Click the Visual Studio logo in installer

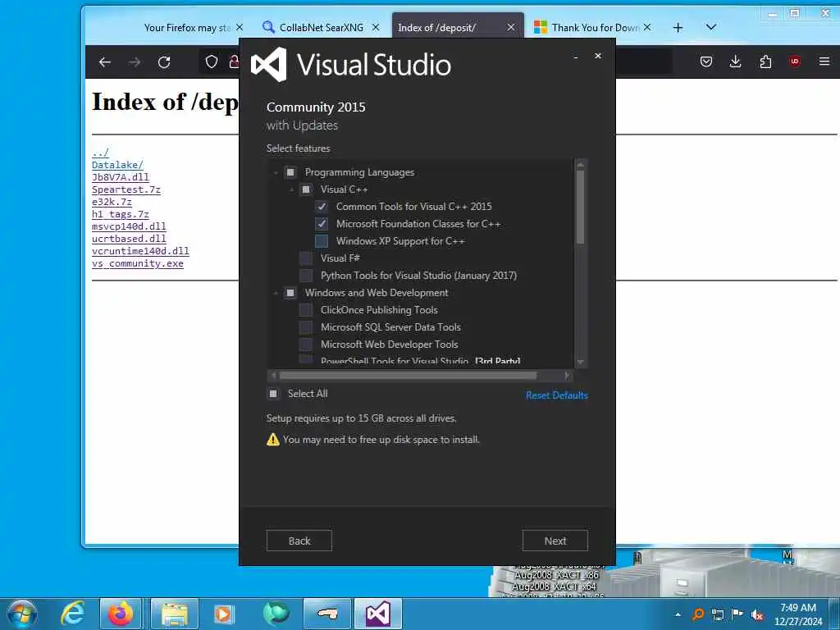269,65
